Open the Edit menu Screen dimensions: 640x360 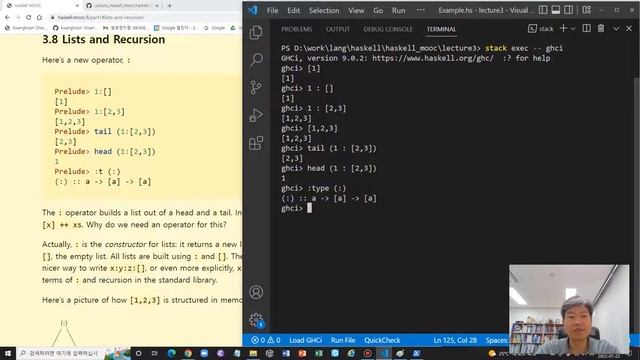coord(293,11)
